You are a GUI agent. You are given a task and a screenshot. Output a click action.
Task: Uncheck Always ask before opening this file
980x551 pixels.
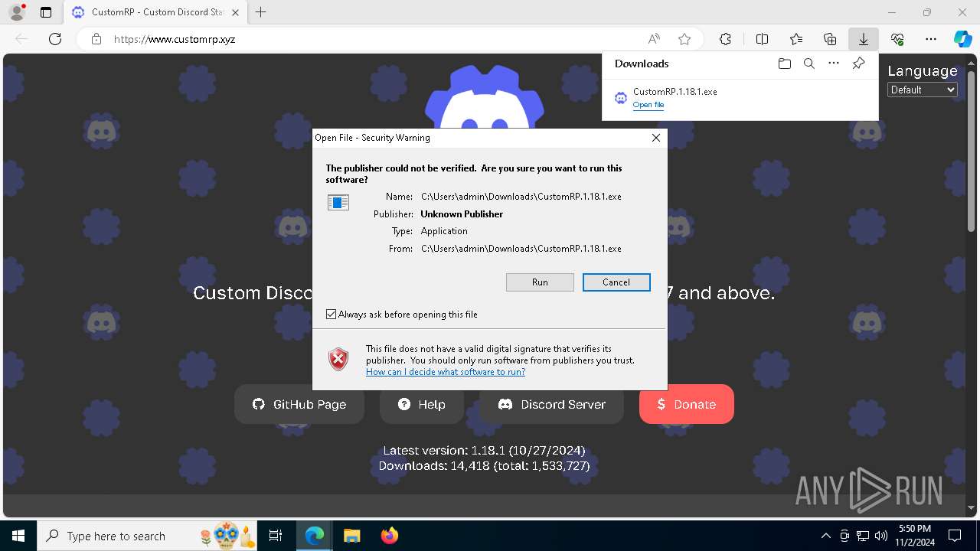331,315
